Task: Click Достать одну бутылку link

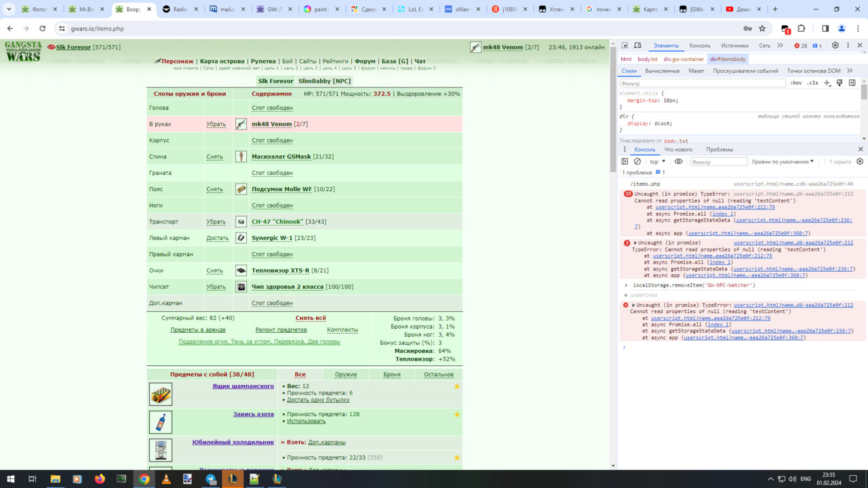Action: pyautogui.click(x=318, y=400)
